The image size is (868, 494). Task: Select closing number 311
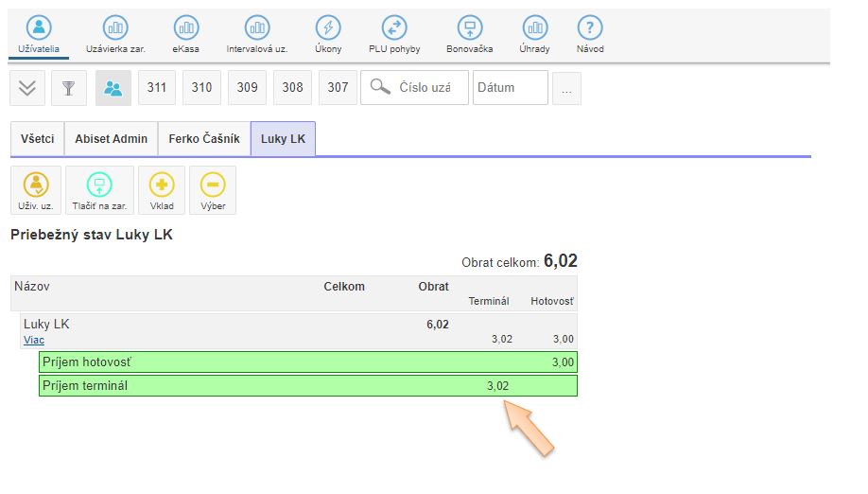[157, 88]
